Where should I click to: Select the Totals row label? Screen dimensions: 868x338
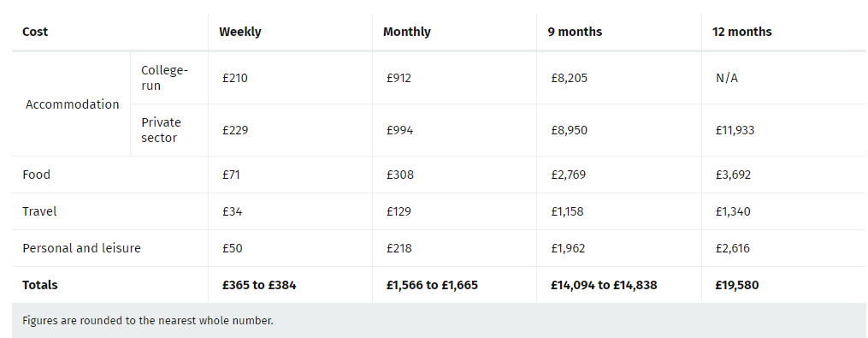click(40, 285)
